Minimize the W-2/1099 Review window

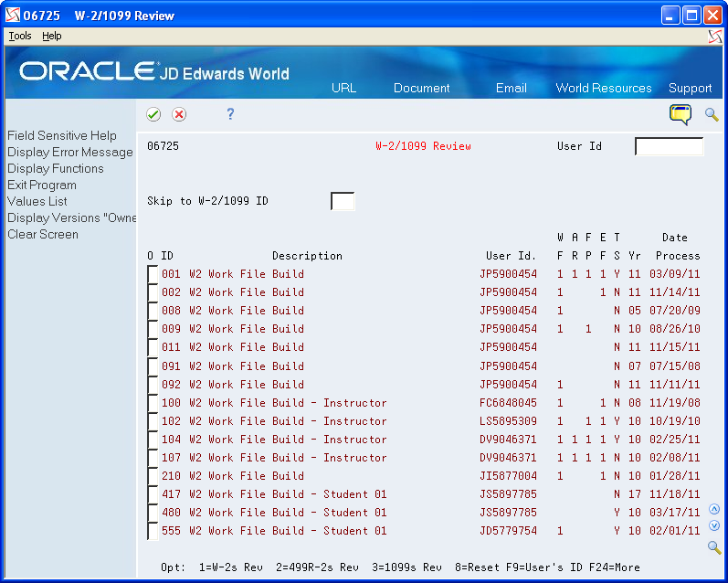click(x=670, y=16)
